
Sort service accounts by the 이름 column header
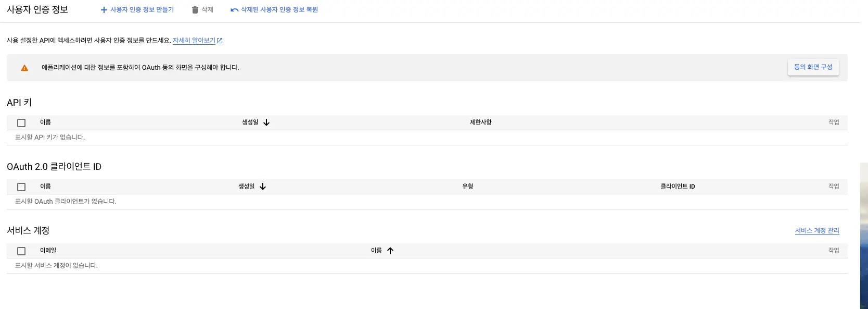(376, 251)
